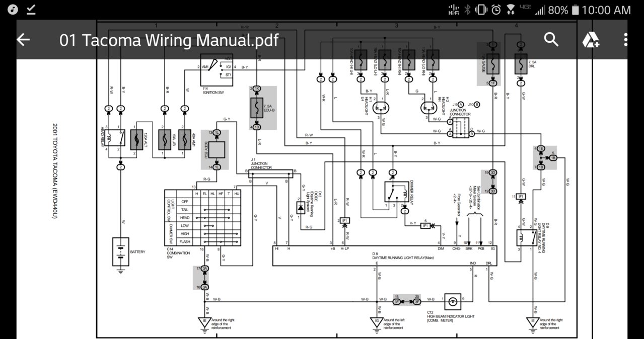
Task: Open the three-dot overflow menu
Action: point(626,40)
